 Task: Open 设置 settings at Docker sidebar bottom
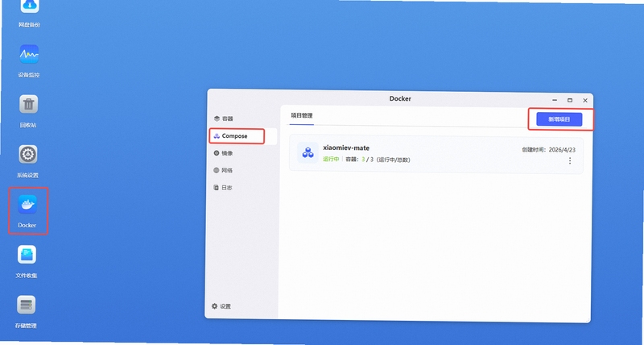tap(221, 306)
